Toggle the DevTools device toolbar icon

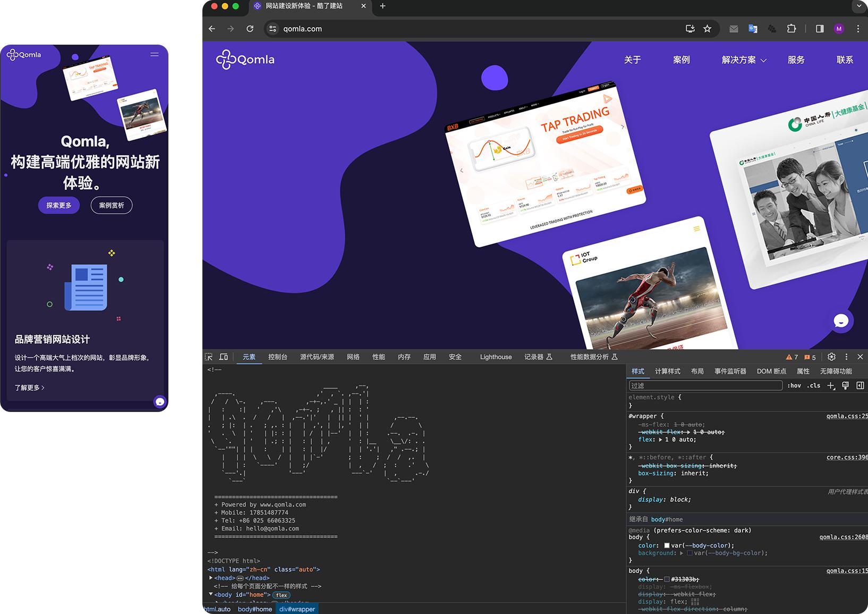tap(224, 357)
